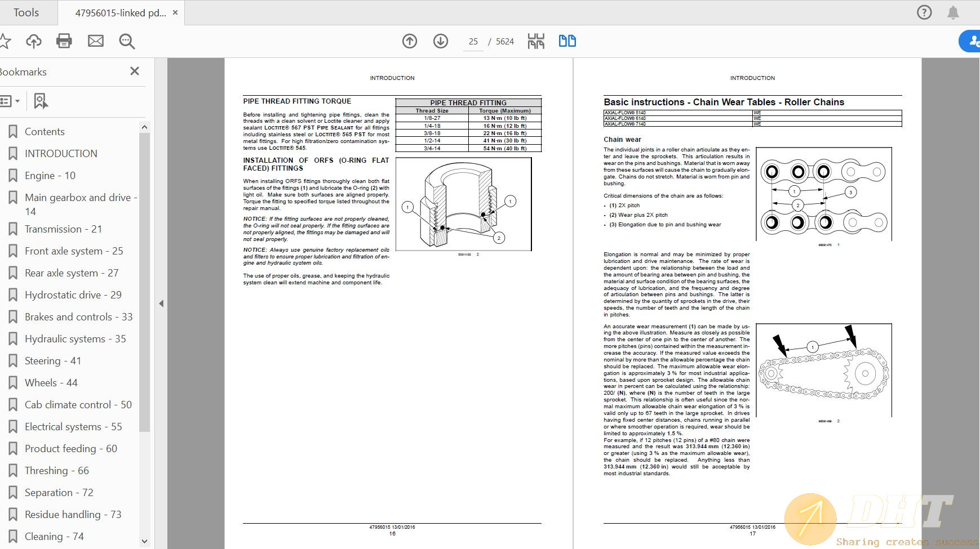980x549 pixels.
Task: Open the Main gearbox and drive bookmark
Action: pos(81,204)
